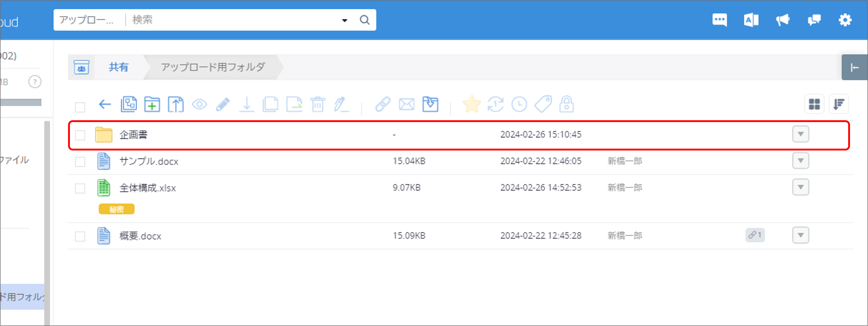Tick the select-all checkbox in toolbar
This screenshot has height=326, width=868.
pos(80,107)
